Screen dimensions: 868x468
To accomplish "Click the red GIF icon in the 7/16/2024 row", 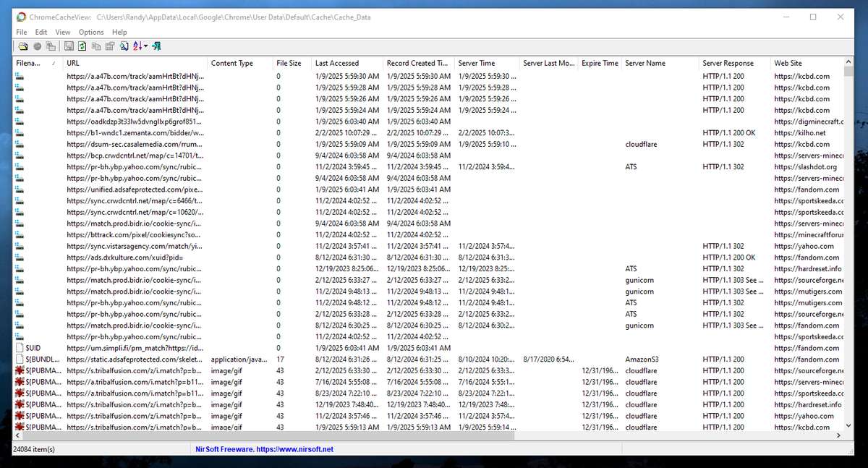I will (x=20, y=382).
